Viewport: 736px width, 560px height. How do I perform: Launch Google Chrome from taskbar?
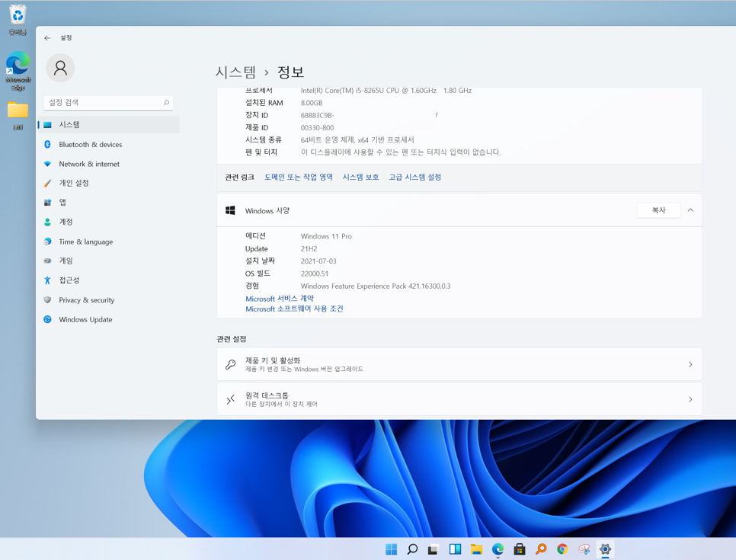562,549
